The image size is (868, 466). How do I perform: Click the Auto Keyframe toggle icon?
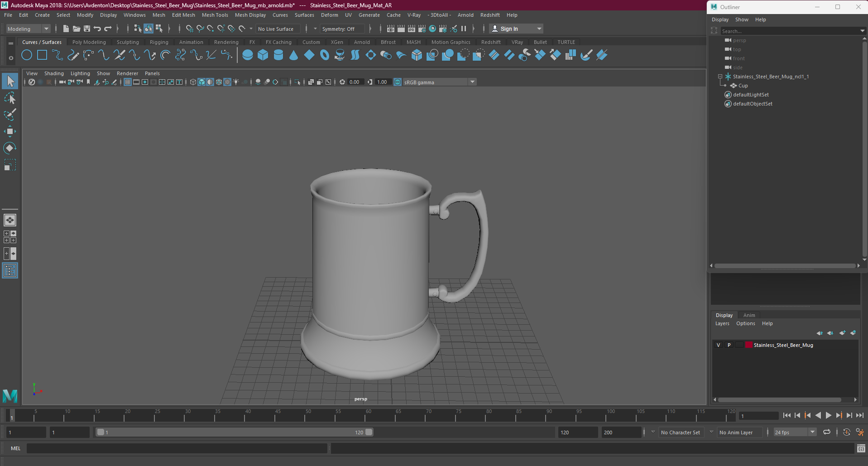[x=846, y=432]
